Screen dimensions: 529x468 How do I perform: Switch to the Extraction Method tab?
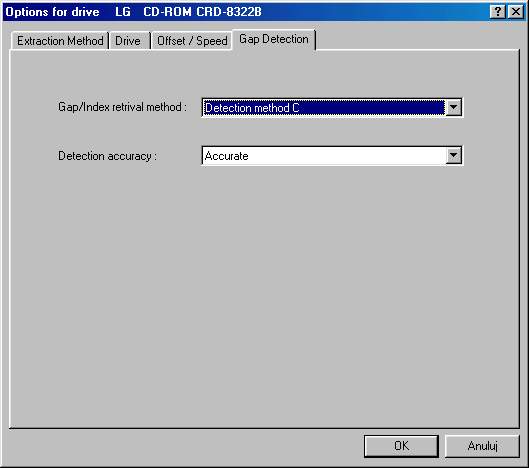pyautogui.click(x=60, y=41)
